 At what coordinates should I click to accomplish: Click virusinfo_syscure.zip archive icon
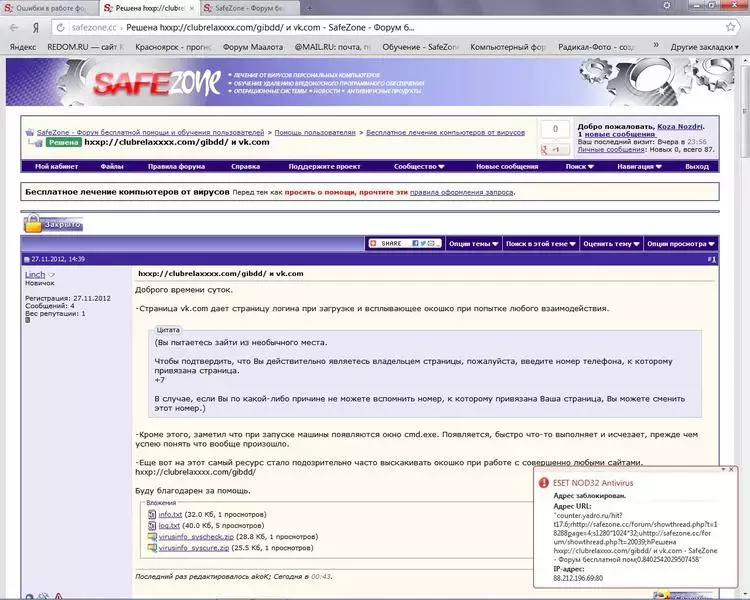point(152,547)
